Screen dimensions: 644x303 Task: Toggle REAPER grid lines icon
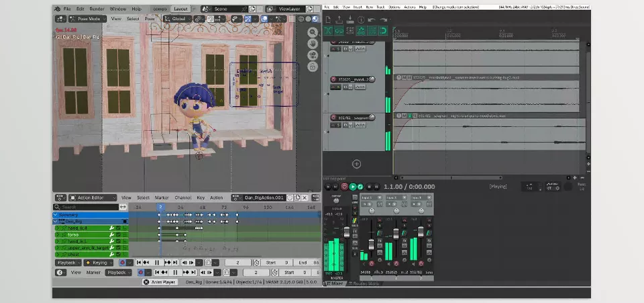tap(372, 31)
